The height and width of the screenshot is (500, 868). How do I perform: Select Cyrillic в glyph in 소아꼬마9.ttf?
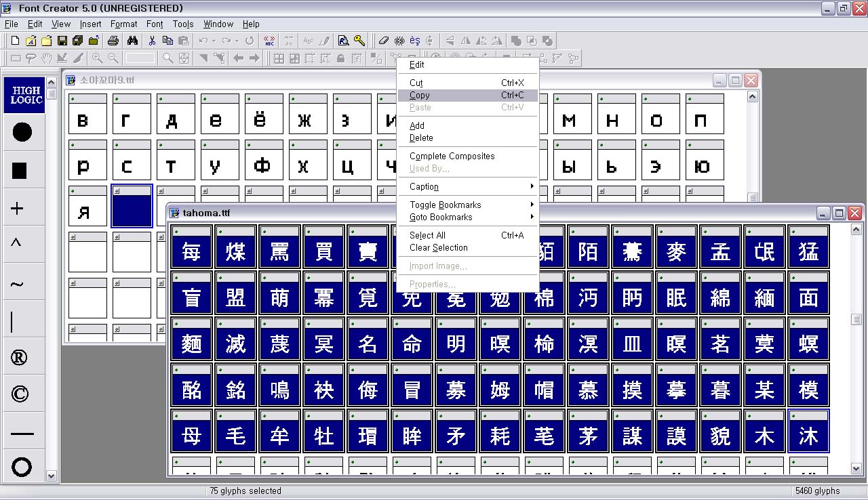[87, 114]
